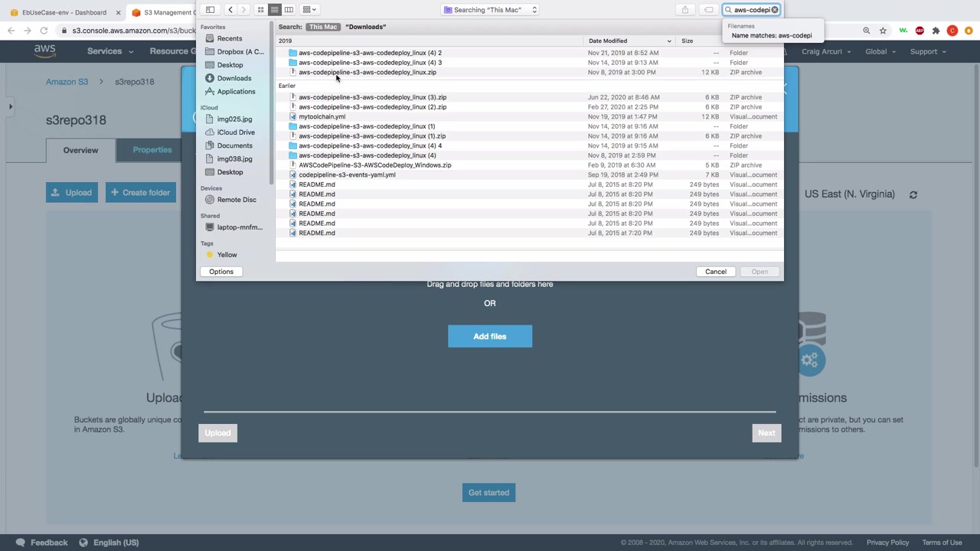The image size is (980, 551).
Task: Click the browser back arrow
Action: [11, 31]
